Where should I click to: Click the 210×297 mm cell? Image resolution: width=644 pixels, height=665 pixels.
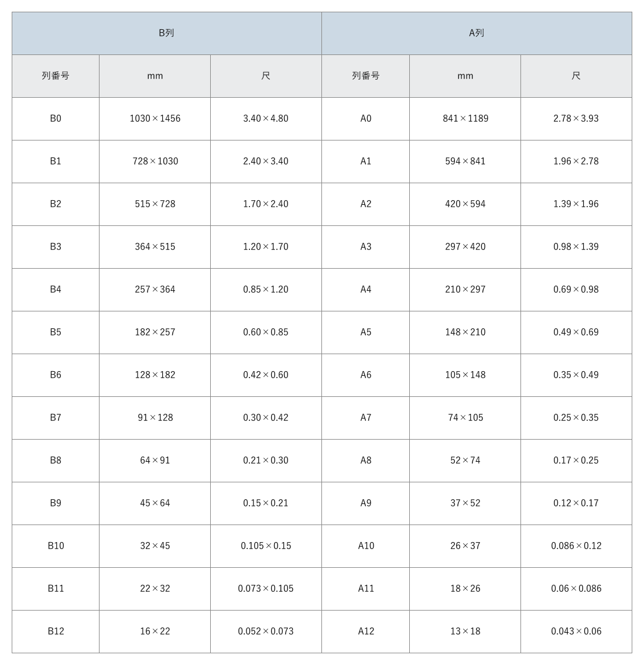(x=465, y=290)
